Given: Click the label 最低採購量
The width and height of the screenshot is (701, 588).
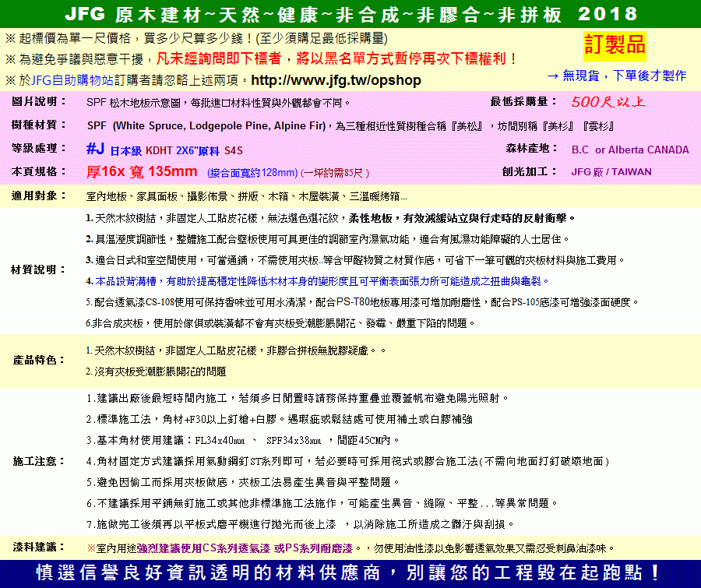Looking at the screenshot, I should pos(523,101).
